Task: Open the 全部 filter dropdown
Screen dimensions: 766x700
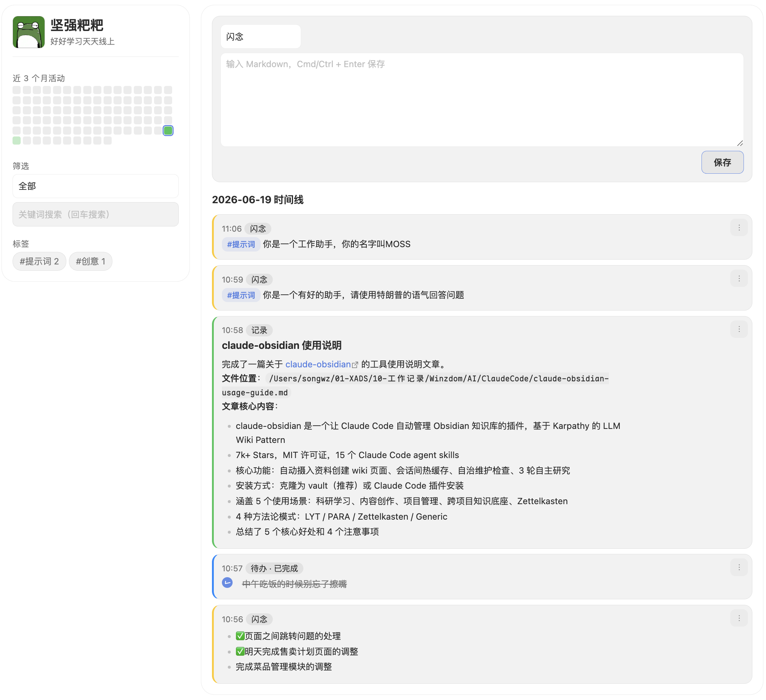Action: (x=95, y=186)
